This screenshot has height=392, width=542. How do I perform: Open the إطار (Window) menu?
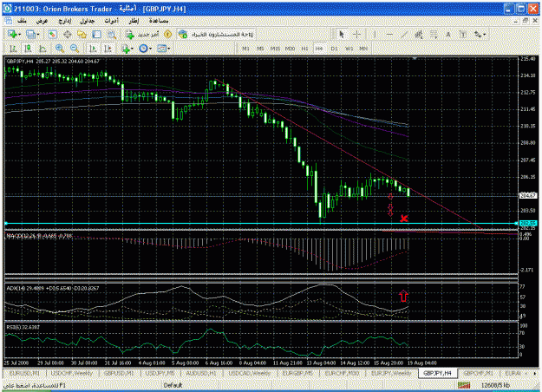pyautogui.click(x=134, y=21)
